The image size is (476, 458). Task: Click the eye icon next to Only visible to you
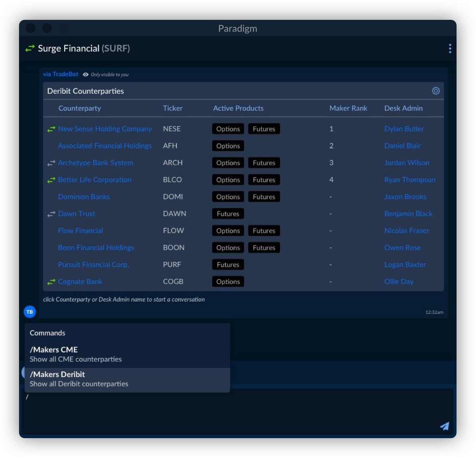click(86, 74)
